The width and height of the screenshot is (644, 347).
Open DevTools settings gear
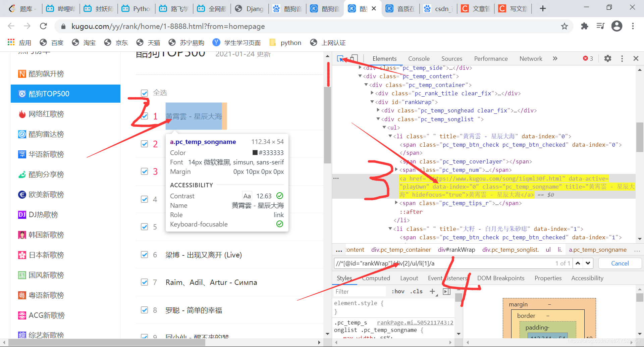(x=607, y=59)
